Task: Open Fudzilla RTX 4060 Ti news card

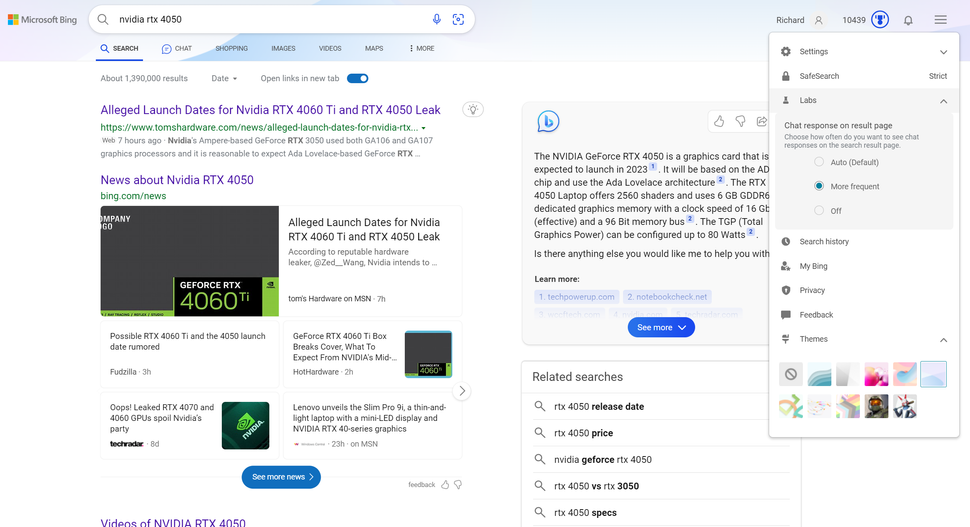Action: pos(190,354)
